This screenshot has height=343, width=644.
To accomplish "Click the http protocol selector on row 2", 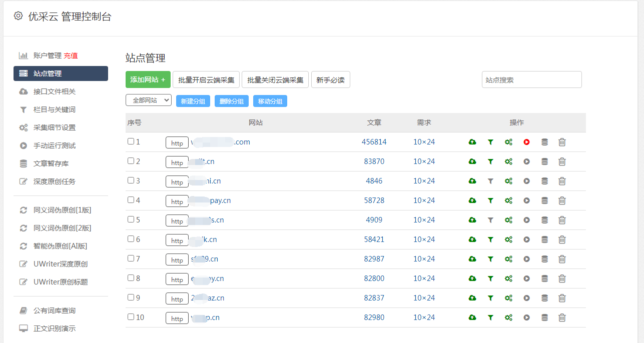I will (177, 162).
